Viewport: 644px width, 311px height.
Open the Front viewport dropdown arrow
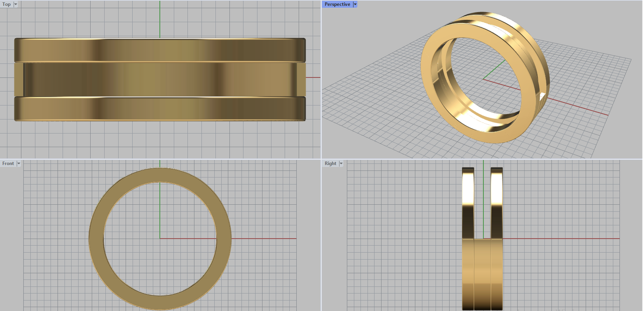pos(19,164)
